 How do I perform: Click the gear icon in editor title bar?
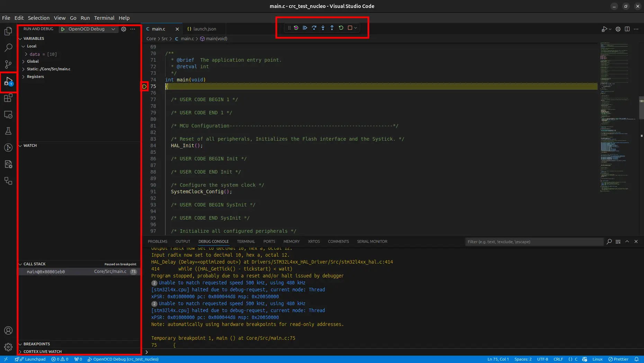point(618,29)
